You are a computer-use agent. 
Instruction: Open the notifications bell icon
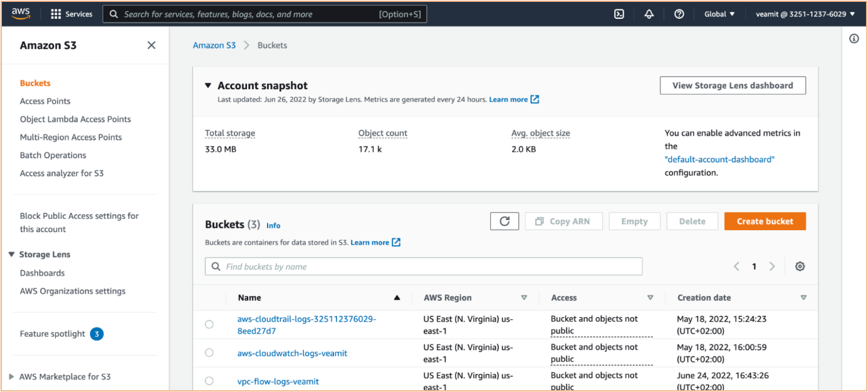(649, 14)
